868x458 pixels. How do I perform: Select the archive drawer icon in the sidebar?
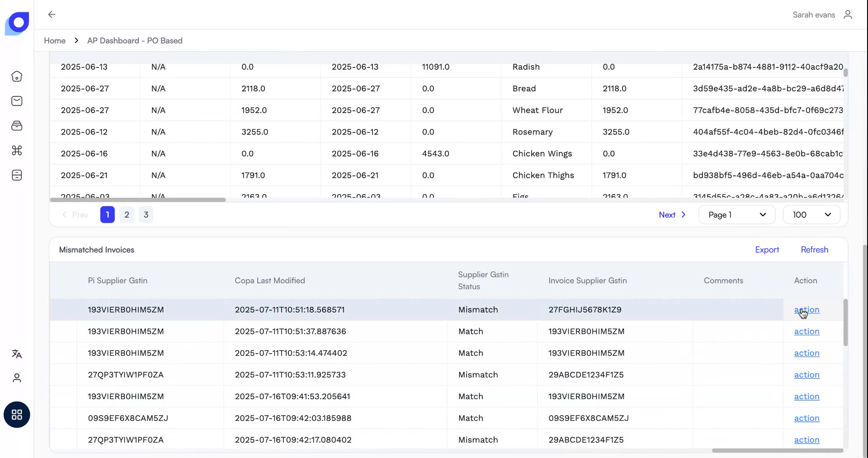[x=17, y=126]
